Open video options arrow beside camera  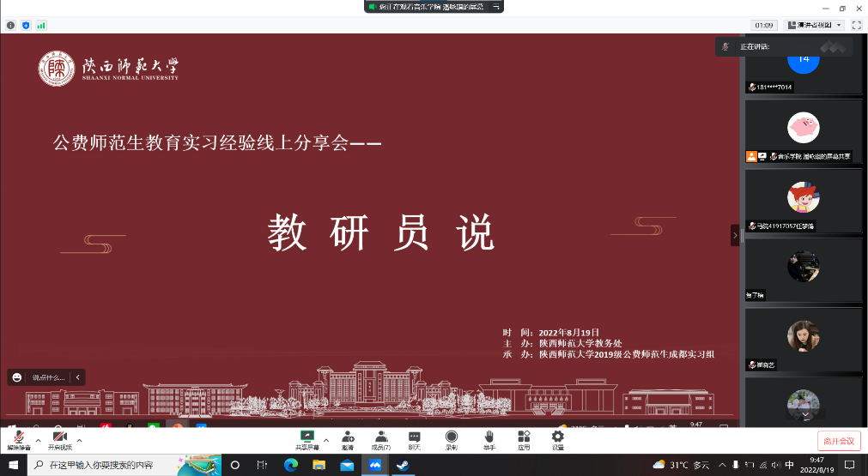click(x=79, y=441)
